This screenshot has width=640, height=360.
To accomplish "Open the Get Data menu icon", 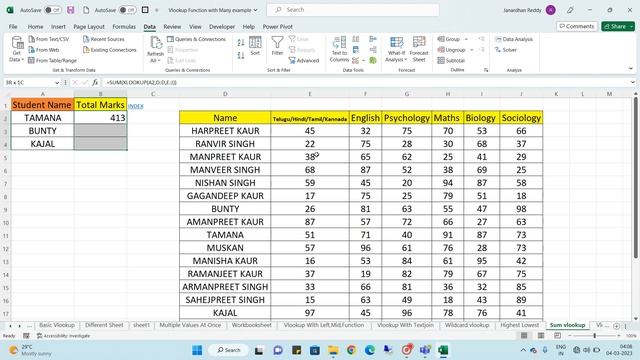I will click(x=17, y=43).
